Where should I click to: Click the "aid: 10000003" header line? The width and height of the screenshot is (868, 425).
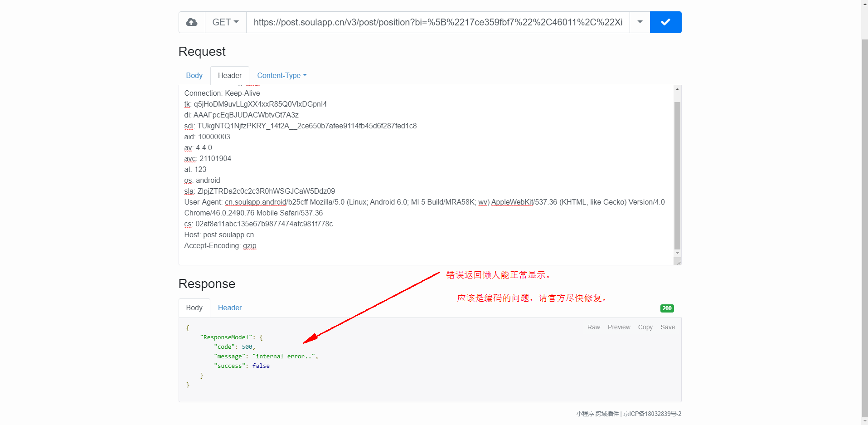click(x=207, y=137)
